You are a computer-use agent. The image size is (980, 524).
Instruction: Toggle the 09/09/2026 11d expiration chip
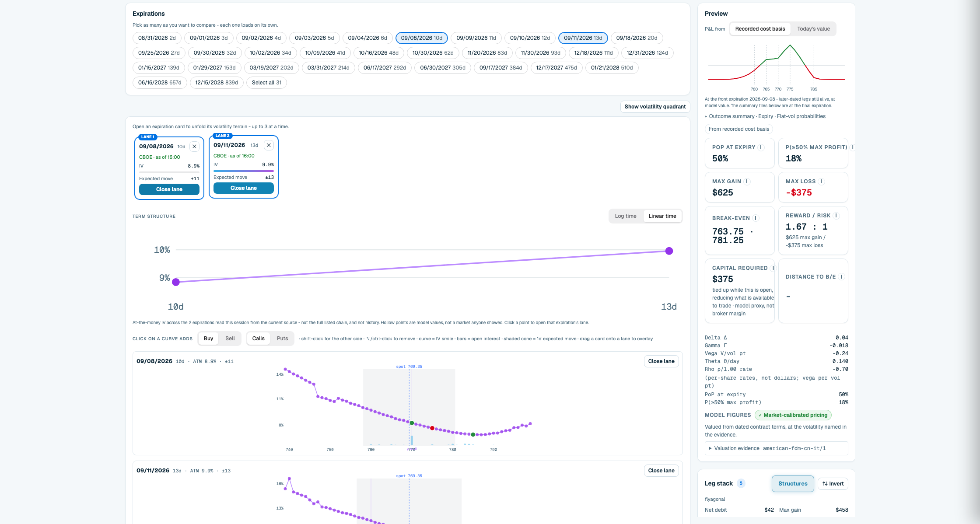(x=476, y=38)
